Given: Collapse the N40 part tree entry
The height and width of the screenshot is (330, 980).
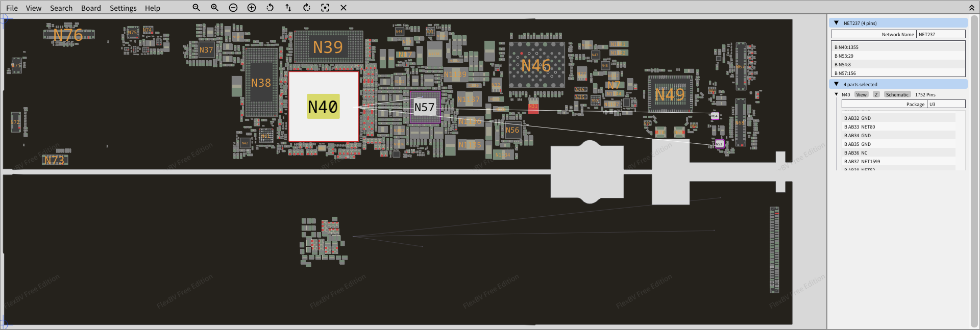Looking at the screenshot, I should click(x=836, y=94).
